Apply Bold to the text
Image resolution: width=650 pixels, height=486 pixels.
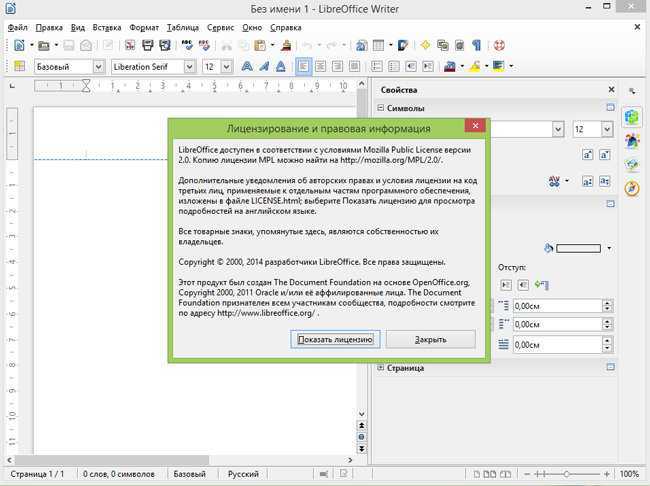(247, 66)
